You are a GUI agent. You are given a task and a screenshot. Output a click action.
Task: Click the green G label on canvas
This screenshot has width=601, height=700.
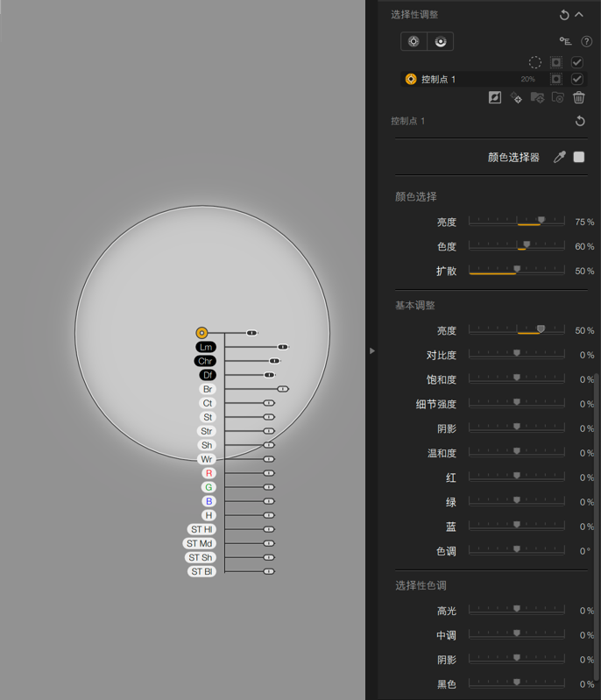click(209, 487)
